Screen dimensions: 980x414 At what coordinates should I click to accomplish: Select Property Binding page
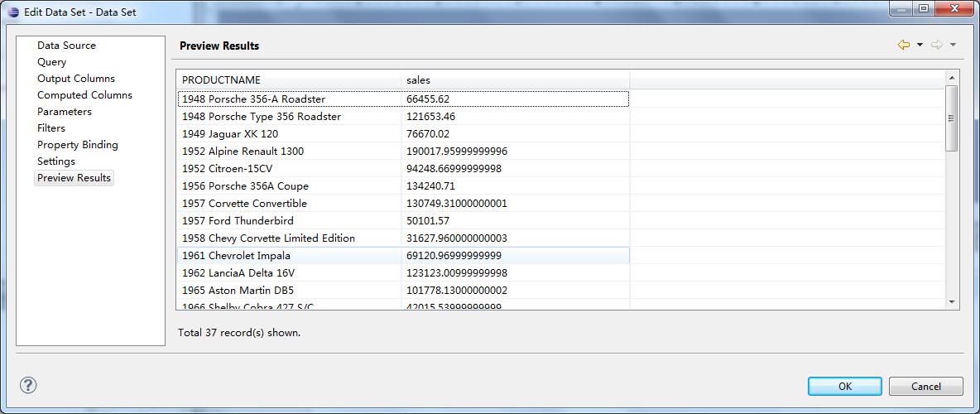point(78,144)
